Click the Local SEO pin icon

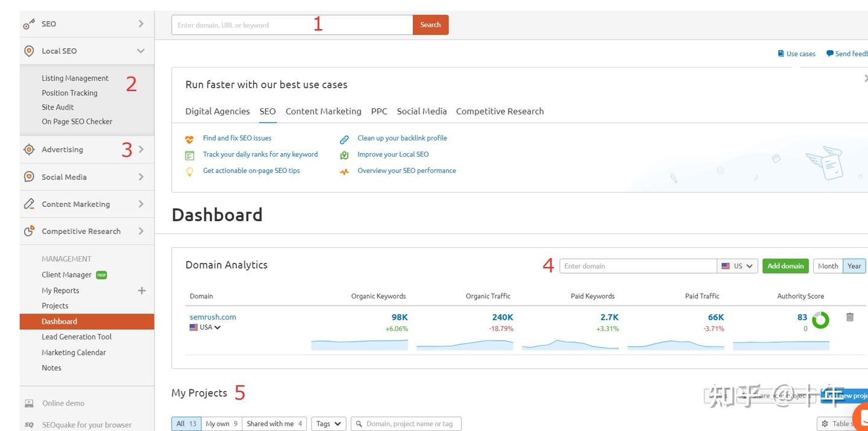tap(28, 51)
